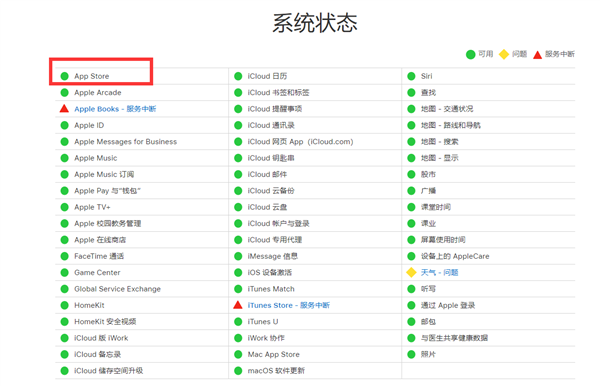Click the green dot beside iMessage 信息

(238, 256)
